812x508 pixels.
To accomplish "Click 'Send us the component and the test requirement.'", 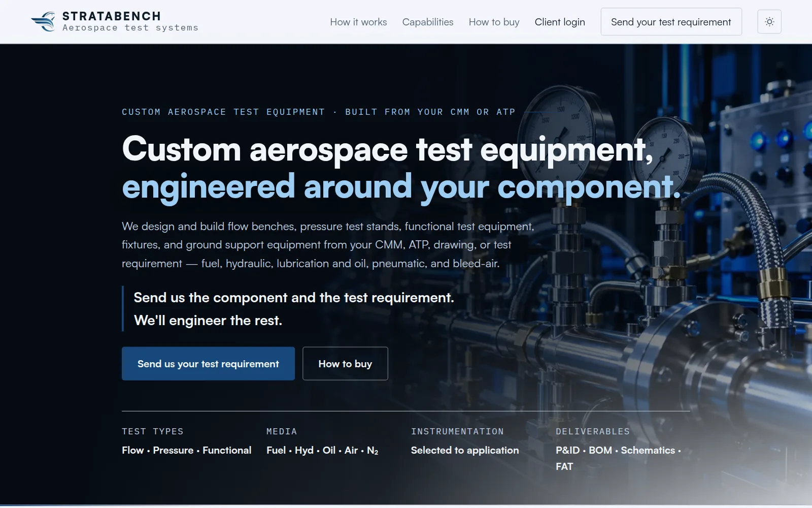I will click(x=294, y=298).
